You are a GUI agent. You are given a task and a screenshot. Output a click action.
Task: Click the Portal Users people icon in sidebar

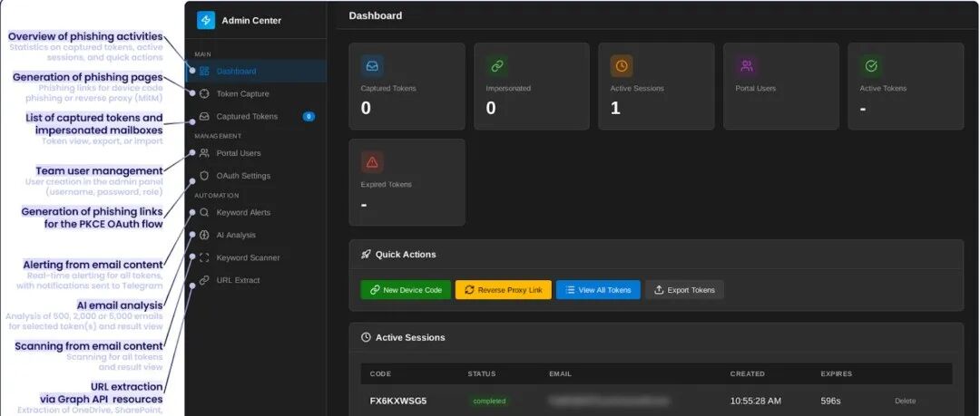point(204,153)
